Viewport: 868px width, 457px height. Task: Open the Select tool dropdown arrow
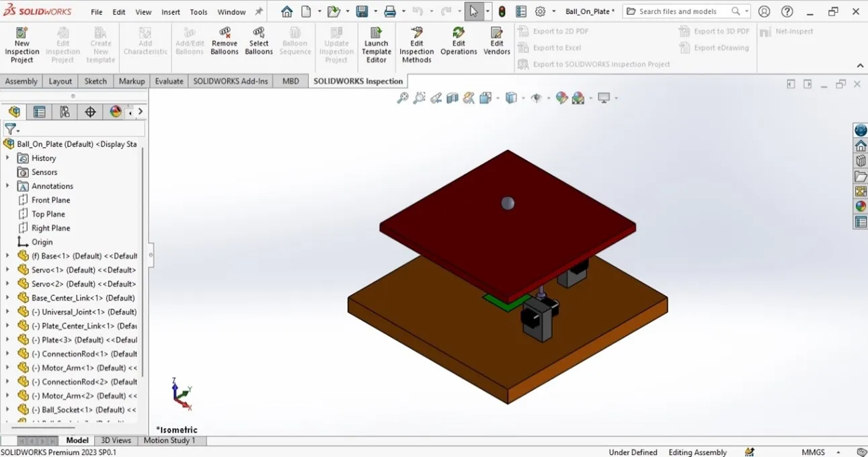point(487,11)
